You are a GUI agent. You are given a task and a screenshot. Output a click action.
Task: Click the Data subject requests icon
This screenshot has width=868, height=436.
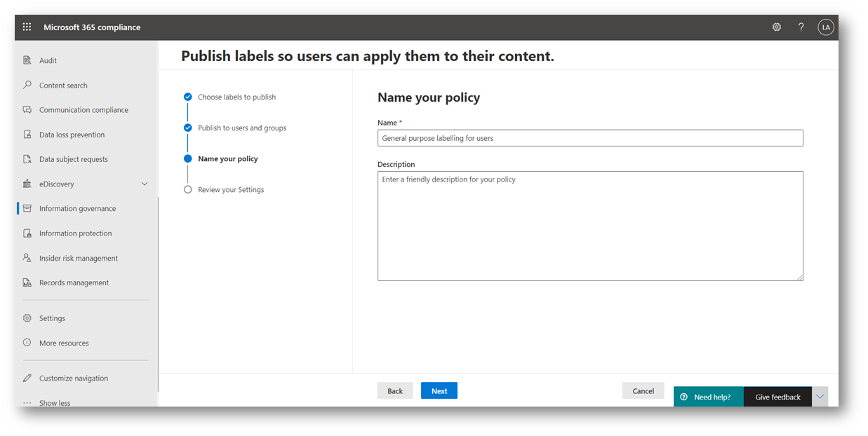coord(27,159)
